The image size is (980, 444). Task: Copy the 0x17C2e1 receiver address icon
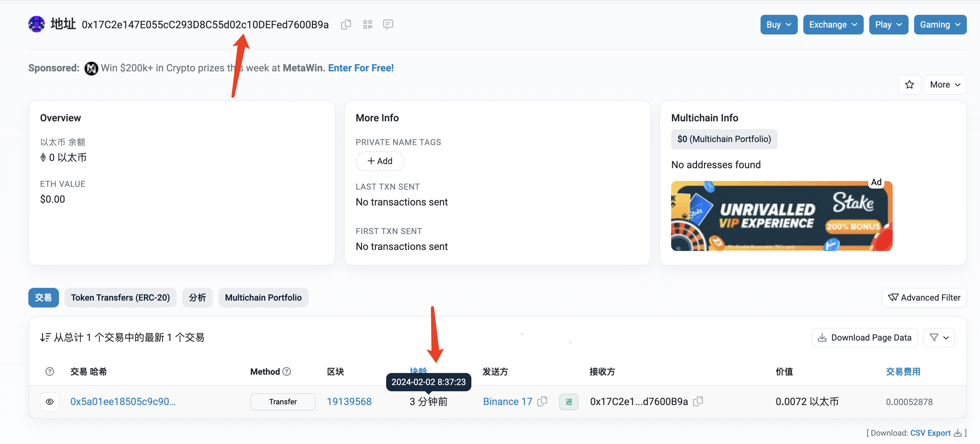coord(698,401)
